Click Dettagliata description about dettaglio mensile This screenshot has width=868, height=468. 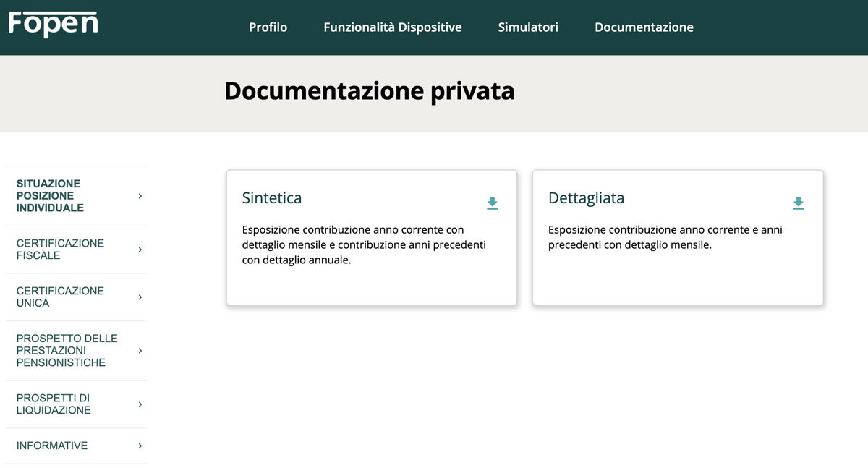pos(665,237)
